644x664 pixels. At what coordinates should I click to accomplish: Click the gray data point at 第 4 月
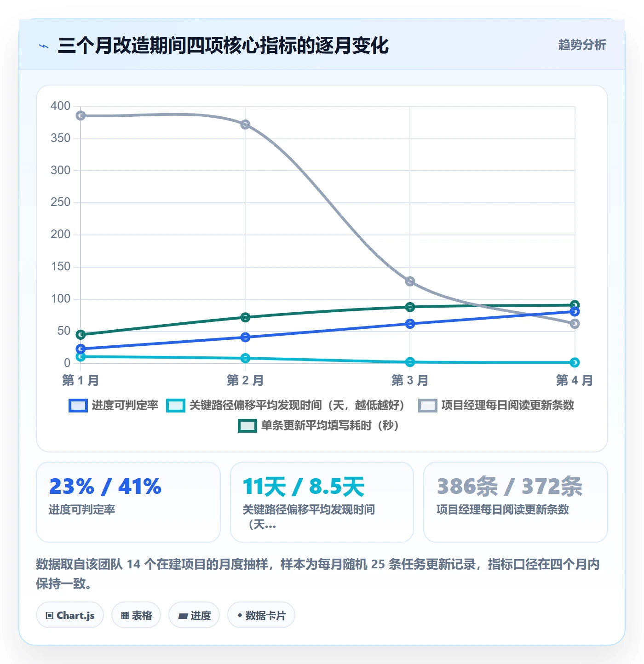coord(575,324)
